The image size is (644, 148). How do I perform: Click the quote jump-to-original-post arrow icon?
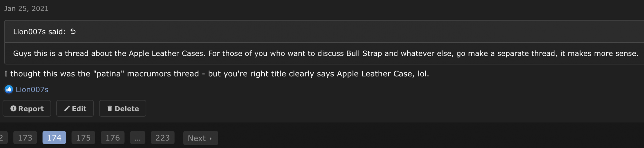point(73,31)
